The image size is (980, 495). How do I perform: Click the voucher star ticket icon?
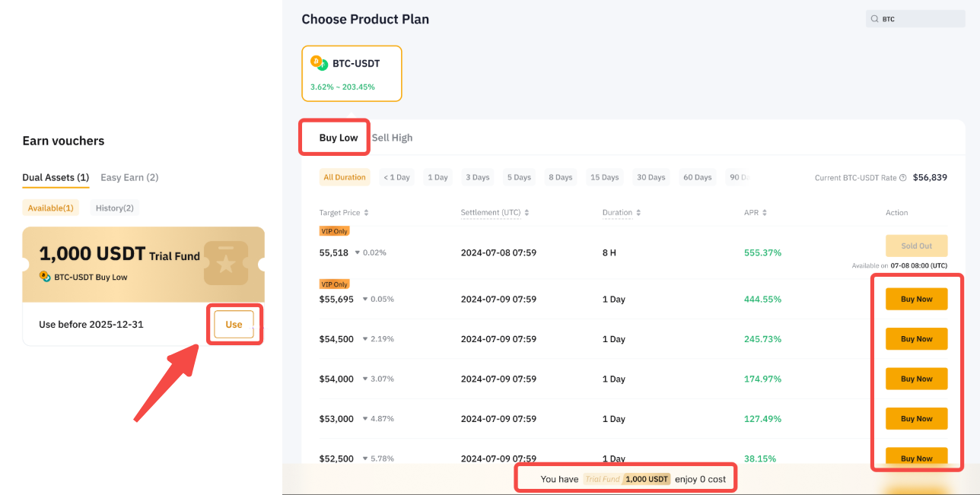(225, 263)
